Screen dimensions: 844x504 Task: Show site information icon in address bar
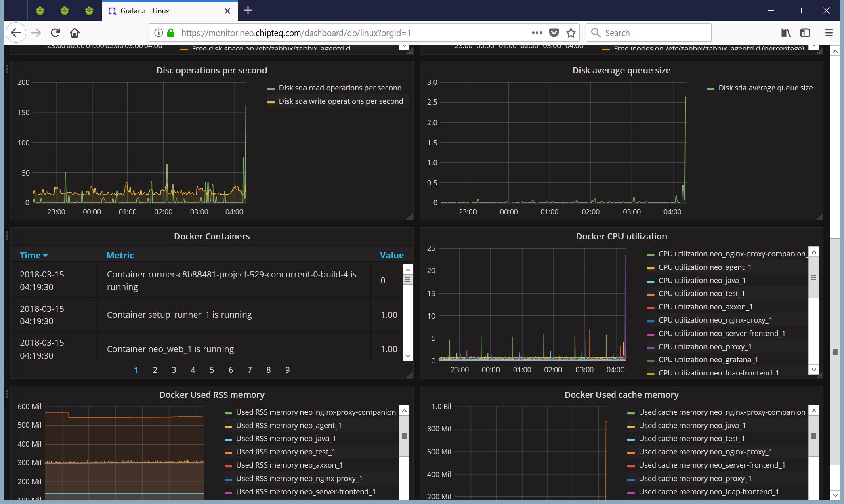[159, 33]
